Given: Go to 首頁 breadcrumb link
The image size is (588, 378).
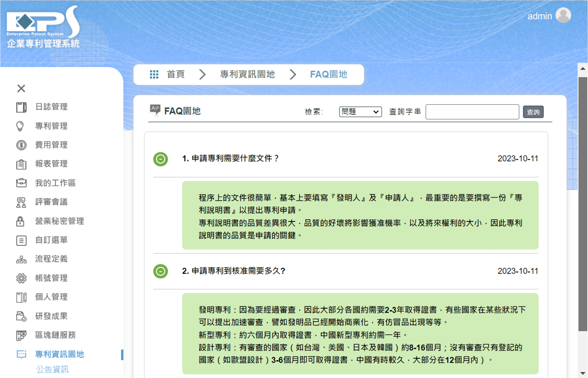Looking at the screenshot, I should pyautogui.click(x=176, y=74).
